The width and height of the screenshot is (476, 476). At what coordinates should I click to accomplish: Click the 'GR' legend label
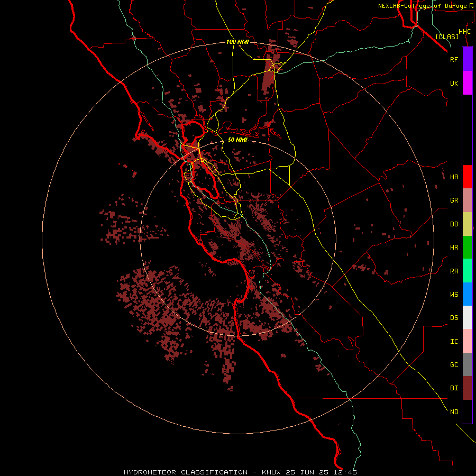[x=454, y=200]
